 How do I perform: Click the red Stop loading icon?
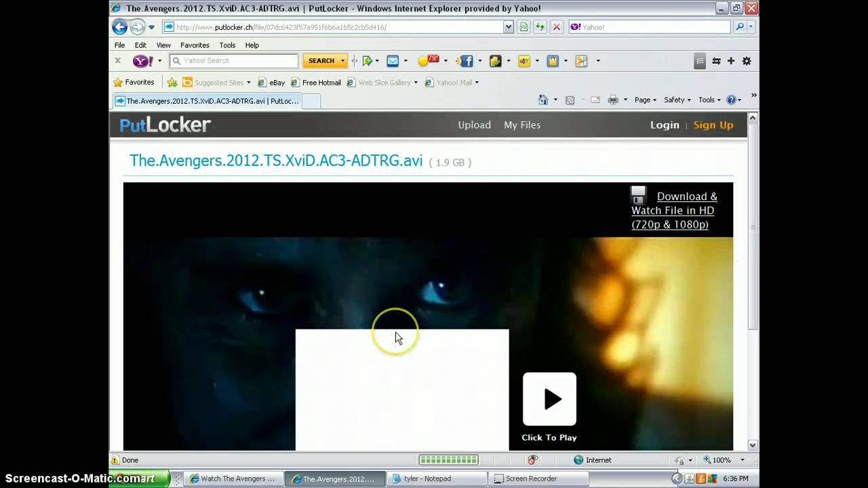tap(556, 27)
